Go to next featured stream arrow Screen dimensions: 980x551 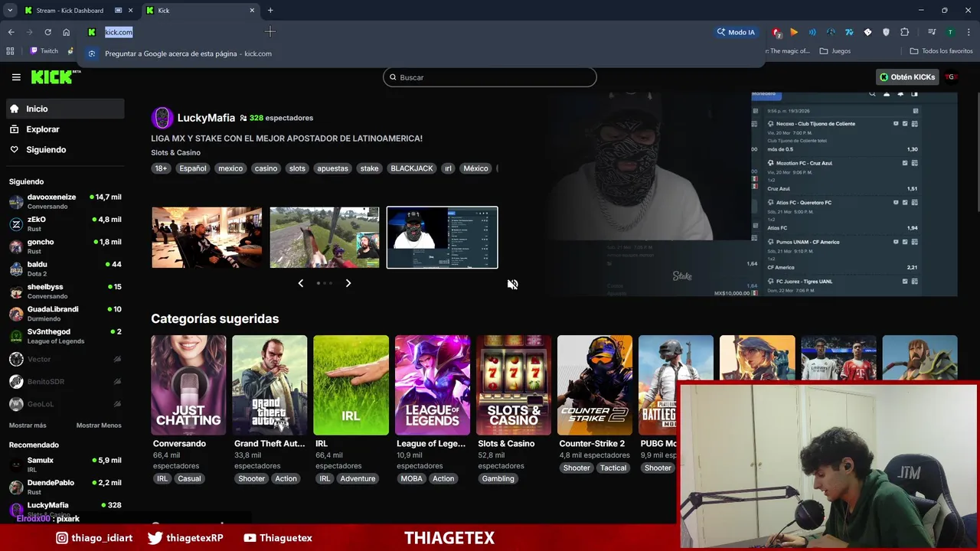pyautogui.click(x=348, y=283)
